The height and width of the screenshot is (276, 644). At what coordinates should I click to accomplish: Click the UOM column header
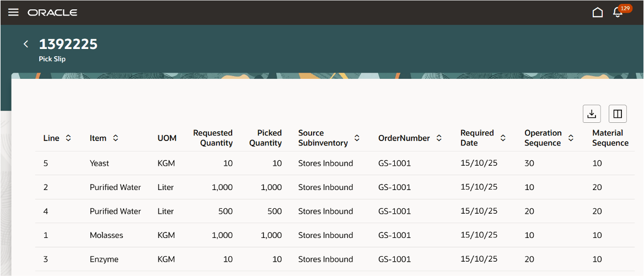(x=167, y=138)
